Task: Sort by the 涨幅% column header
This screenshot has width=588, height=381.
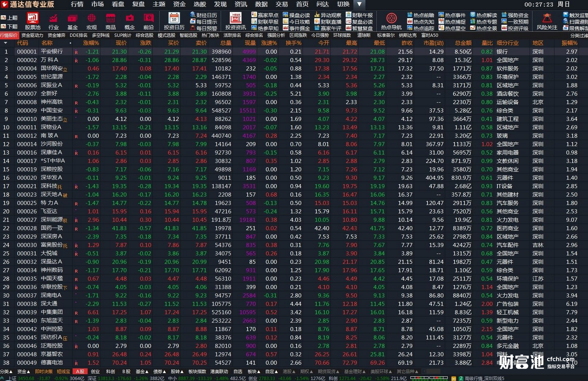Action: pos(91,43)
